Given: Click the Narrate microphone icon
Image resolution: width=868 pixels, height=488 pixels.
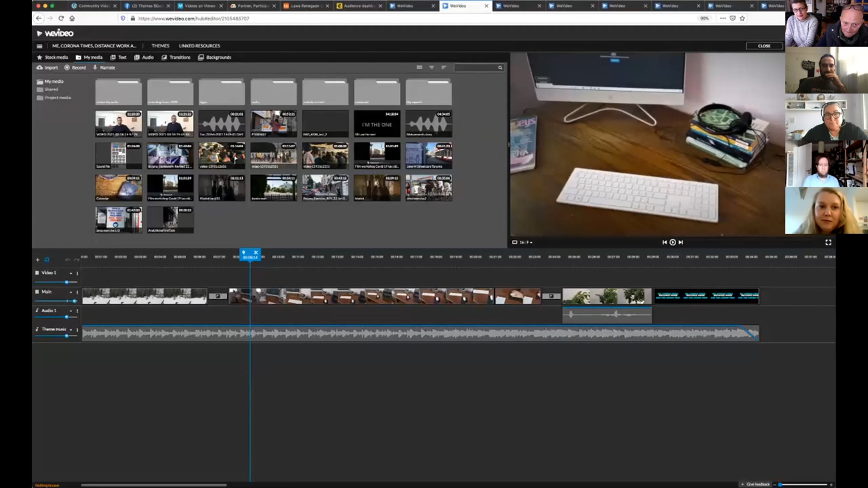Looking at the screenshot, I should click(95, 67).
